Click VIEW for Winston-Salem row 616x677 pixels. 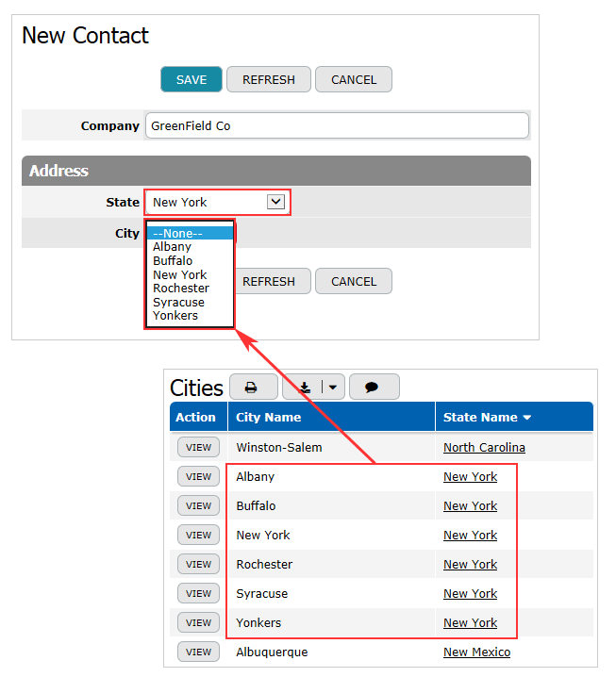[198, 447]
